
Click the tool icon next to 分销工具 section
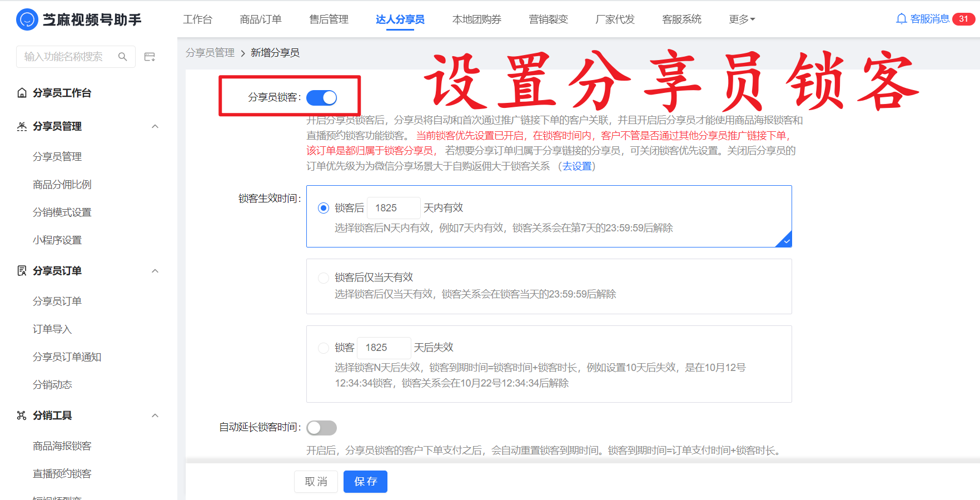tap(22, 415)
